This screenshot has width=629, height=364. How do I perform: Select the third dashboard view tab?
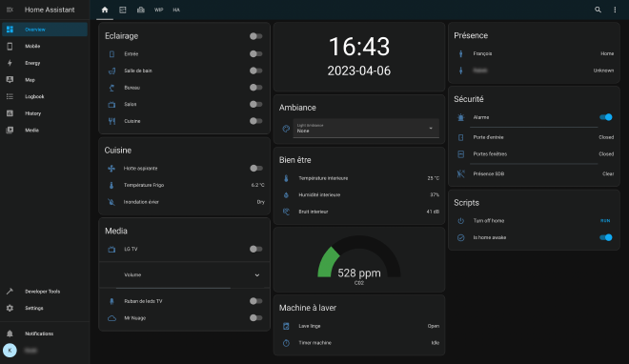click(x=141, y=10)
